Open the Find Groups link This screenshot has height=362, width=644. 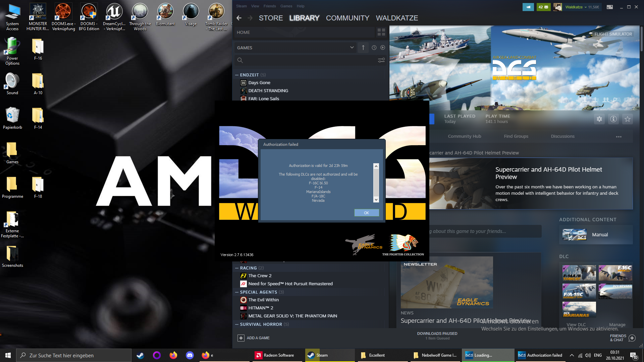pos(516,136)
